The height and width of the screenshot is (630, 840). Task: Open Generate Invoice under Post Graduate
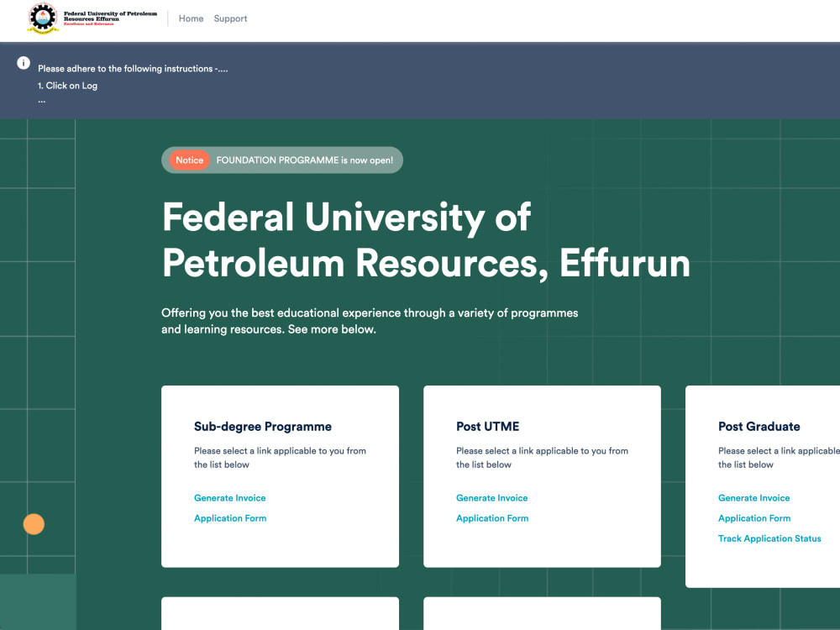point(753,497)
